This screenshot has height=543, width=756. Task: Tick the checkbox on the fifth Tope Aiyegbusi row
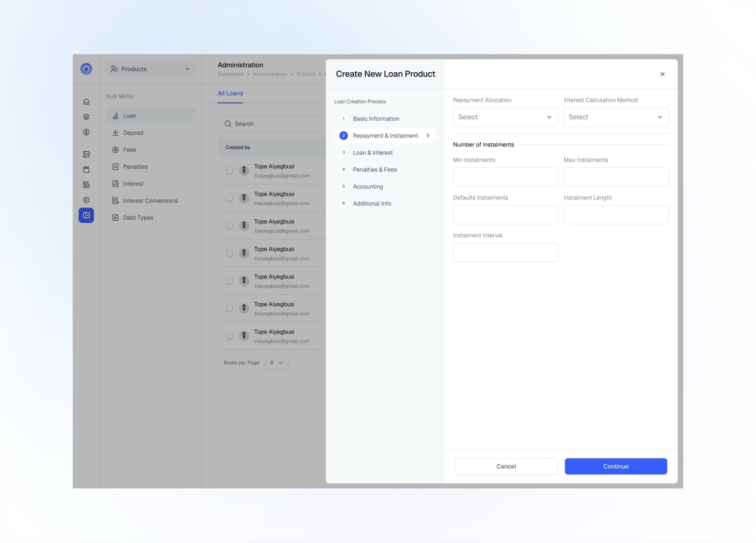[x=230, y=281]
